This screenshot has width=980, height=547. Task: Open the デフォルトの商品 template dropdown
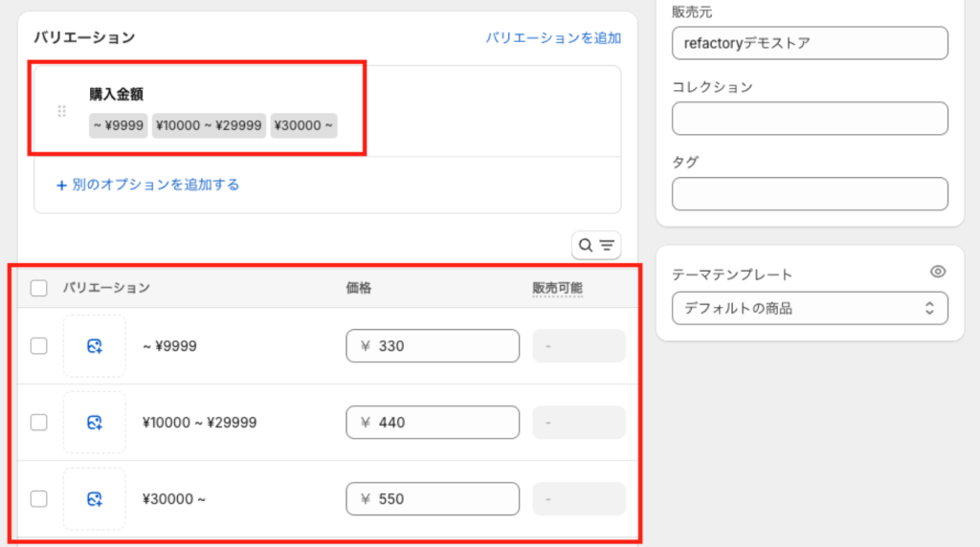pos(810,309)
